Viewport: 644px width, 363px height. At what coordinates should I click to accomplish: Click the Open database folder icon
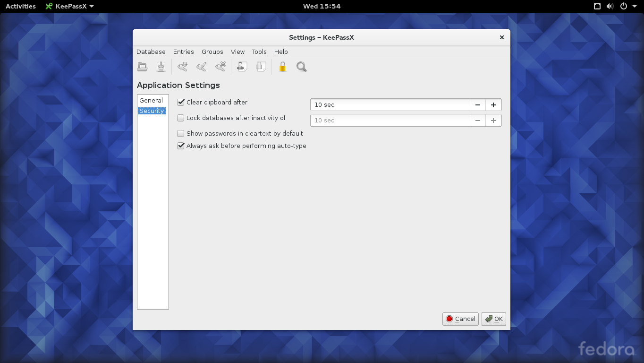pyautogui.click(x=142, y=67)
